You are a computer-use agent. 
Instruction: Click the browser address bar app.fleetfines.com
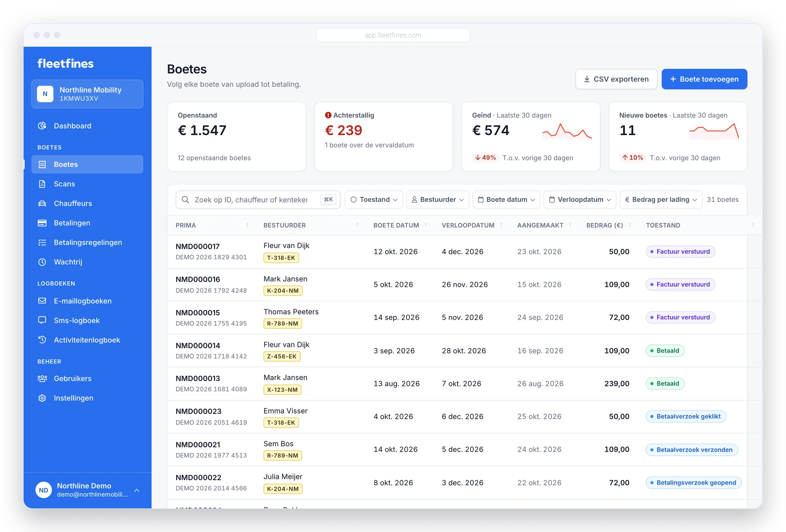point(393,35)
